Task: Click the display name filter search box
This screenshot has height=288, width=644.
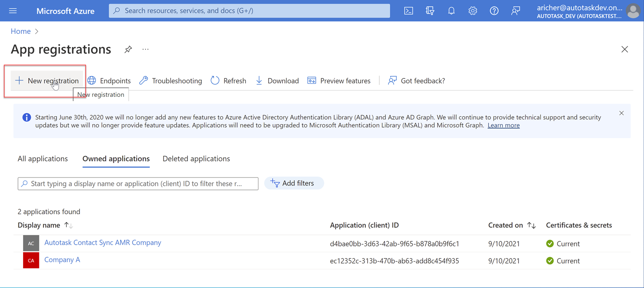Action: pos(138,183)
